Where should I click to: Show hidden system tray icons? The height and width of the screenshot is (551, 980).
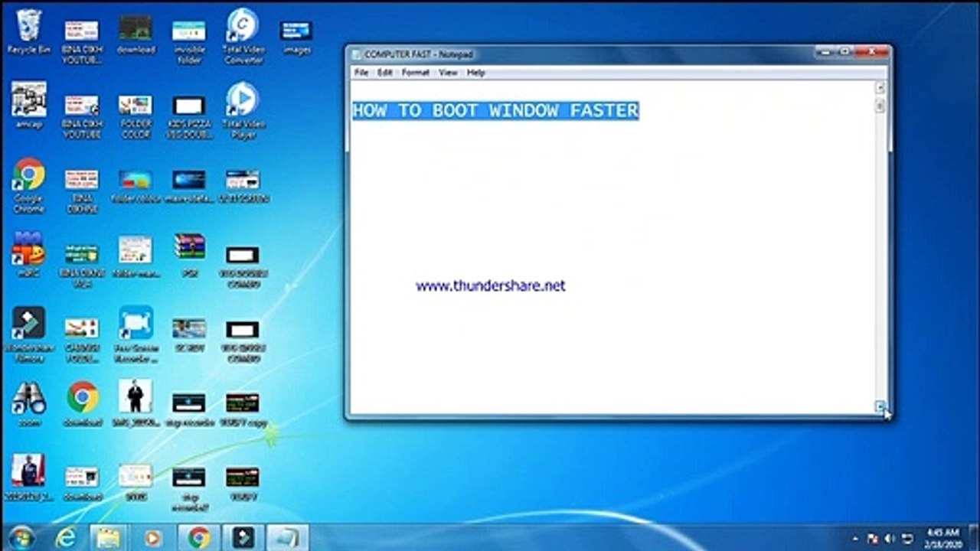coord(854,538)
